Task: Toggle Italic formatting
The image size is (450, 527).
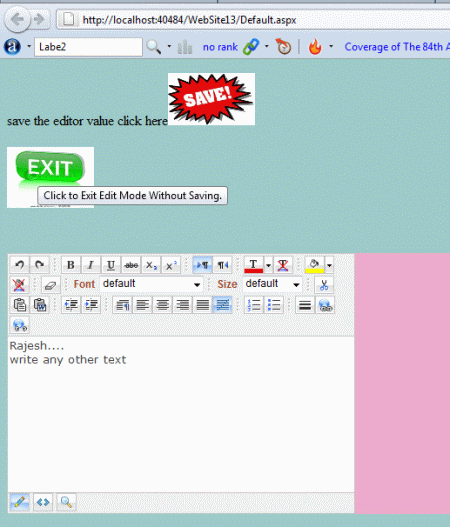Action: 91,265
